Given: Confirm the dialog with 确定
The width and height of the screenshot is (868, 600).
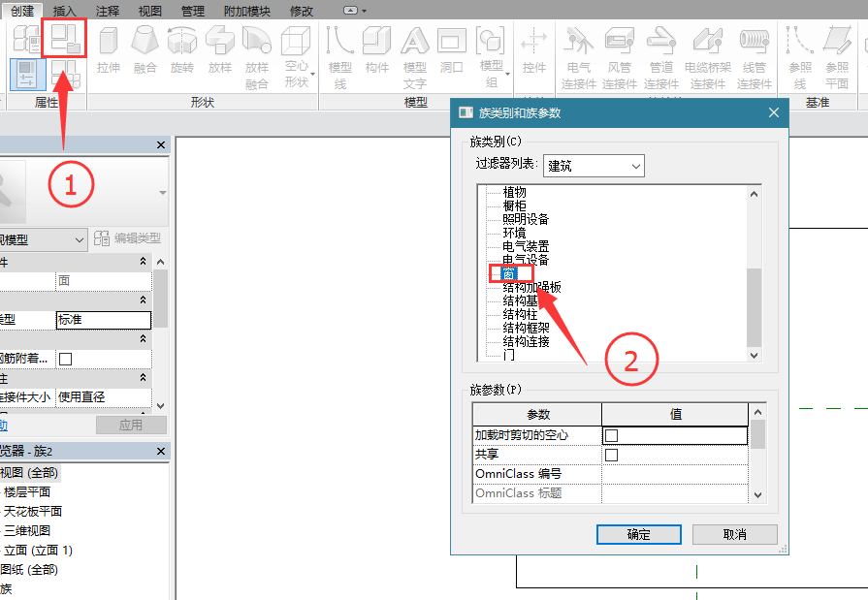Looking at the screenshot, I should pos(639,535).
